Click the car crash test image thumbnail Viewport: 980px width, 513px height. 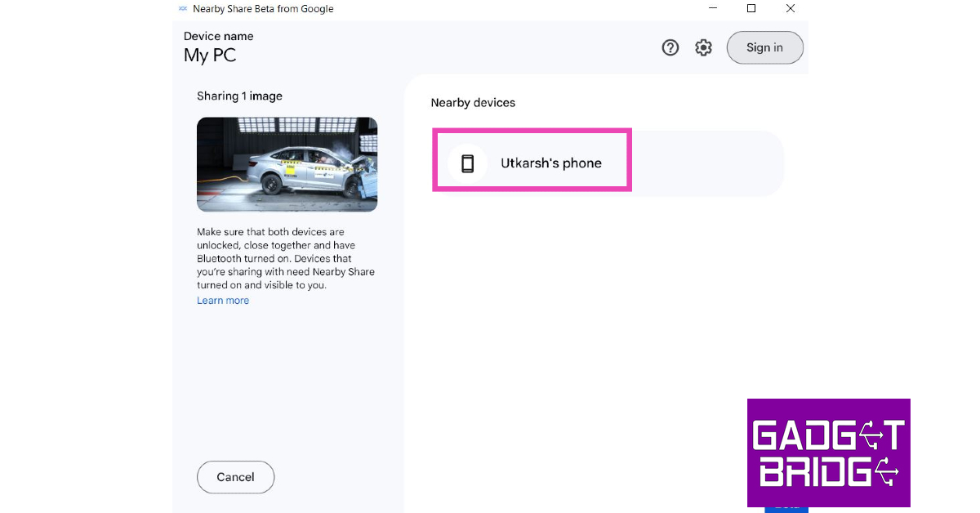[x=287, y=164]
